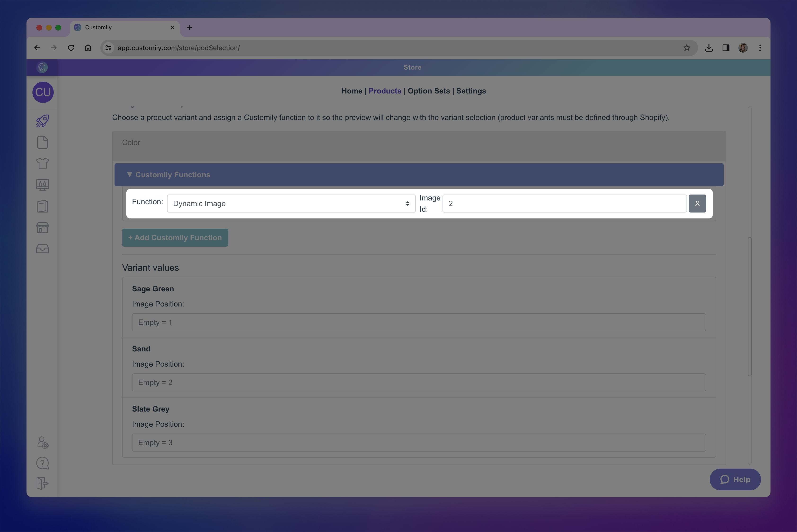Open the Home link in the navigation

coord(351,91)
